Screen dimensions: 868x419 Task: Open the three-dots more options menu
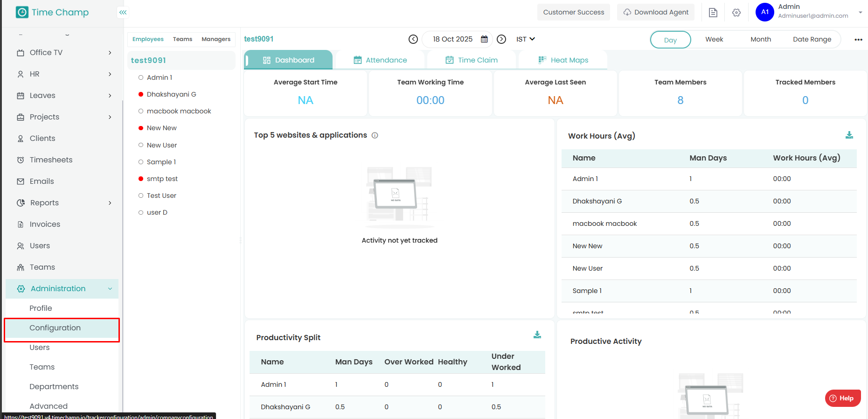858,40
